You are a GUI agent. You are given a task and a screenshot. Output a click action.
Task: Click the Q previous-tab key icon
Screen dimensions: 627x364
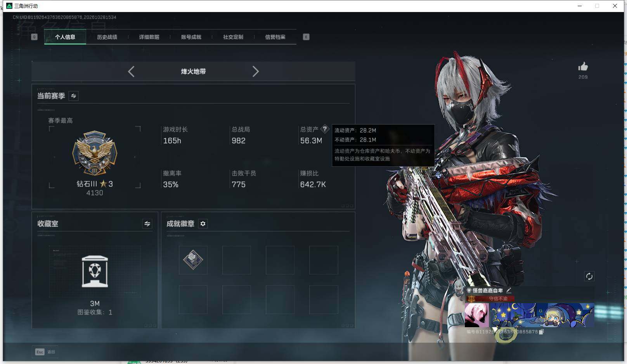coord(34,37)
